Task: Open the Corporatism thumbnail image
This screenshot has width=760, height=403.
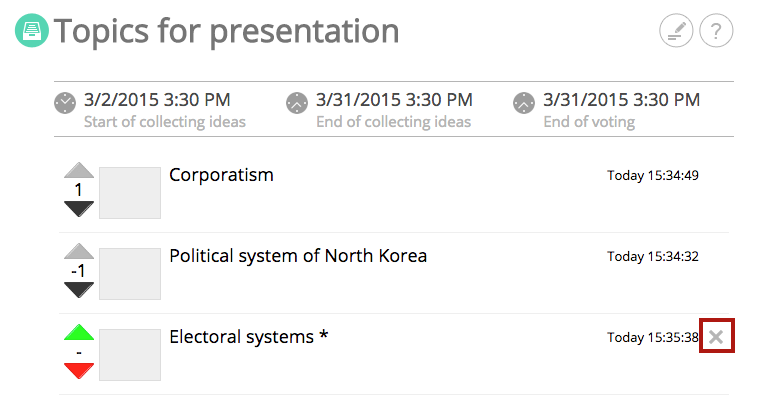Action: [130, 193]
